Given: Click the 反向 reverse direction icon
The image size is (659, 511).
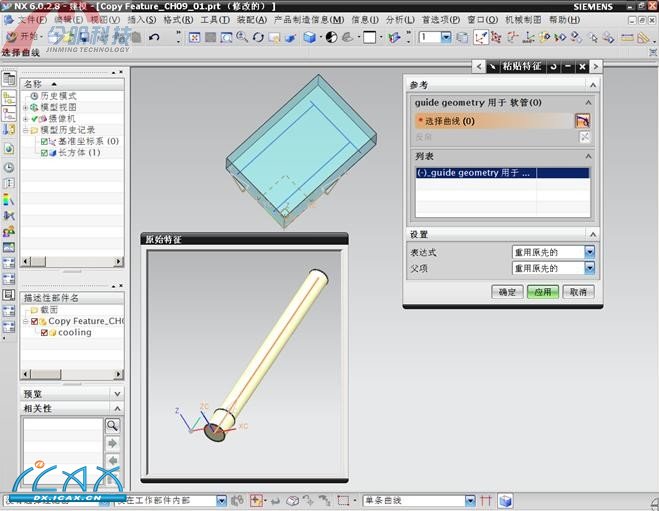Looking at the screenshot, I should (584, 137).
